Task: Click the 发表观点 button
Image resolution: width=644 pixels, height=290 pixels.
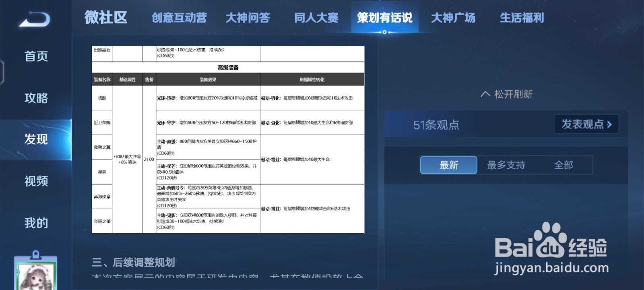Action: tap(586, 124)
